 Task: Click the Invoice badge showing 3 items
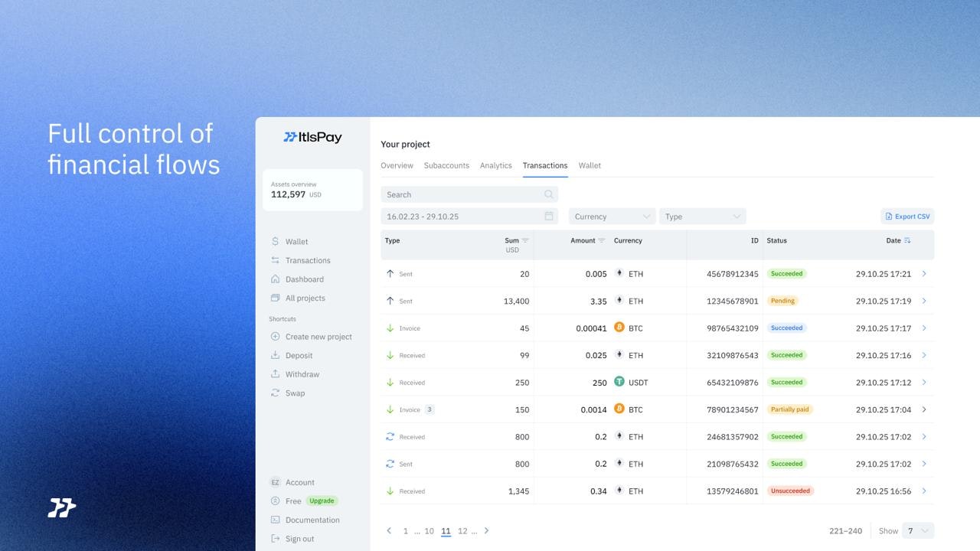click(430, 409)
